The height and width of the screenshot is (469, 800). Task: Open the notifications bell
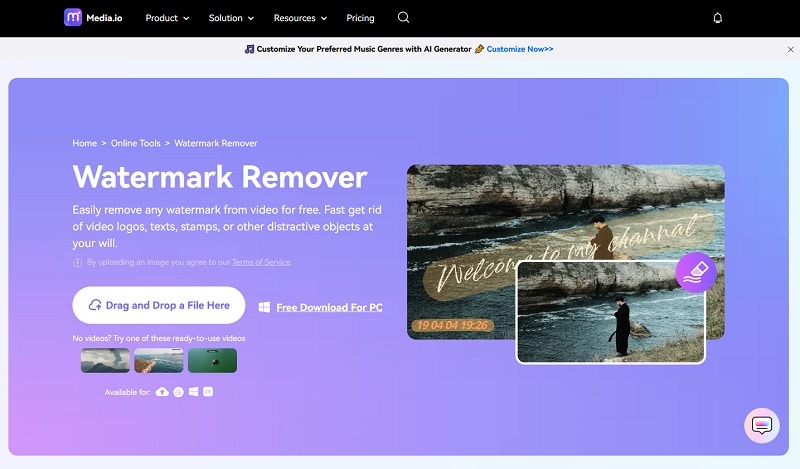(717, 18)
